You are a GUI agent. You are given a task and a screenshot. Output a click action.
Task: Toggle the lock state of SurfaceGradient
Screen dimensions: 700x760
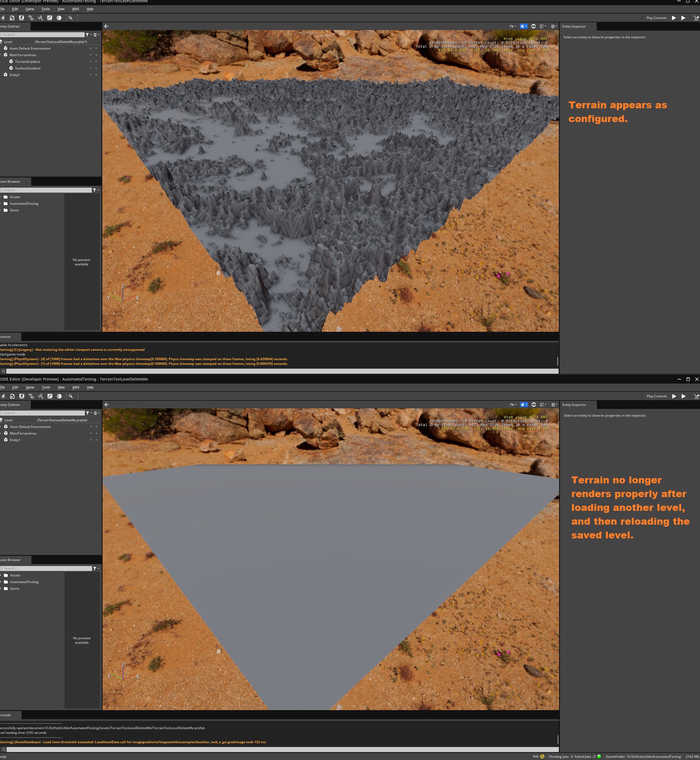click(96, 68)
